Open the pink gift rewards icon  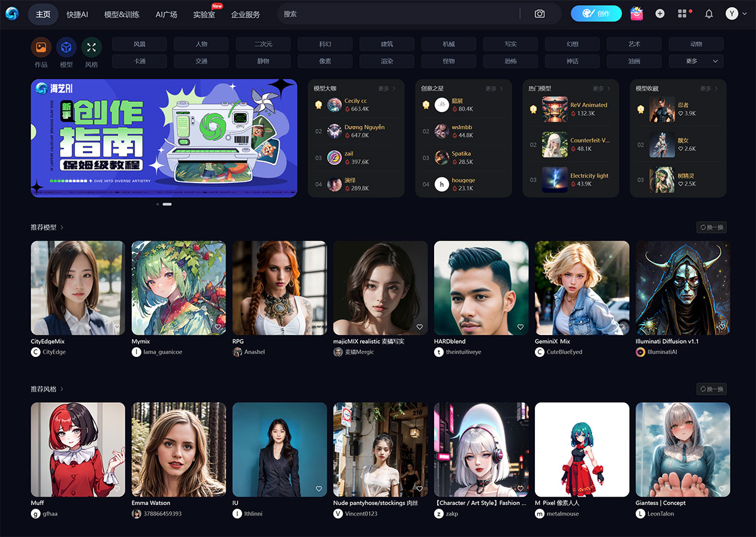coord(636,13)
